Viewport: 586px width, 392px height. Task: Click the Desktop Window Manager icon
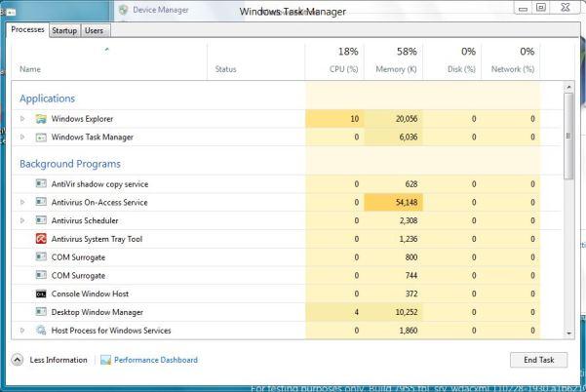pos(41,312)
